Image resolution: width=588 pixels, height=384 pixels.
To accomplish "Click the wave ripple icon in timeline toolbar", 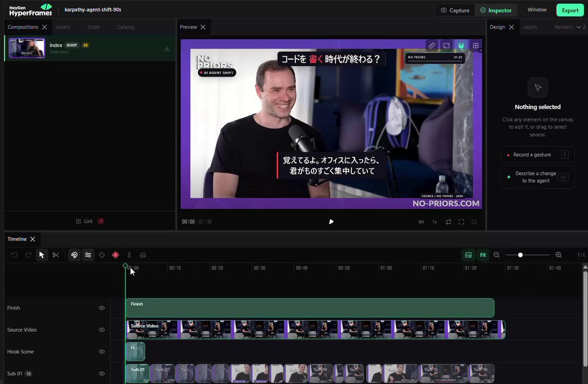I will click(88, 255).
